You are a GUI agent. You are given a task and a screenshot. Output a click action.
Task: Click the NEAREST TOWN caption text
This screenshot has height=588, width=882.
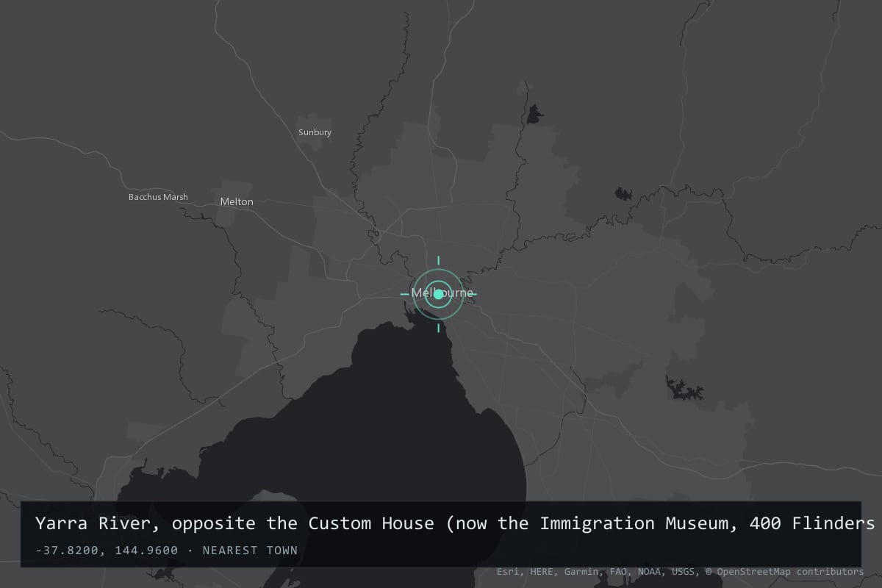250,550
